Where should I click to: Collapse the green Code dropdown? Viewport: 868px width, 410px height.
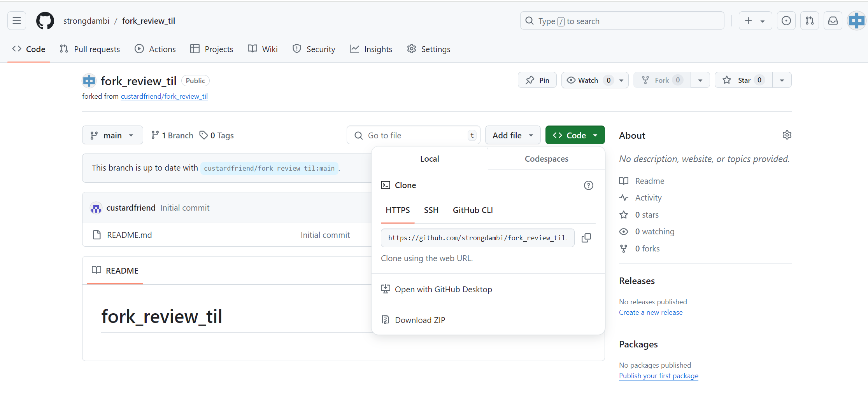575,135
